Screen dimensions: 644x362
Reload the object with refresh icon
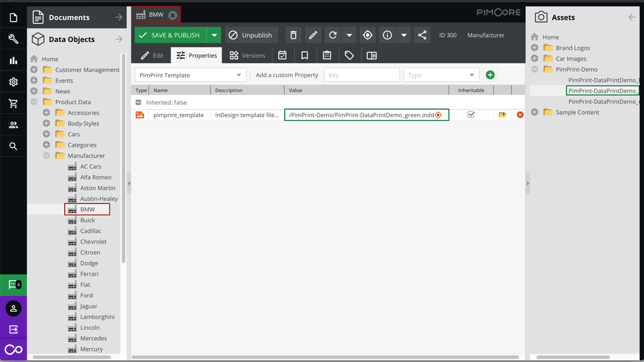tap(333, 35)
